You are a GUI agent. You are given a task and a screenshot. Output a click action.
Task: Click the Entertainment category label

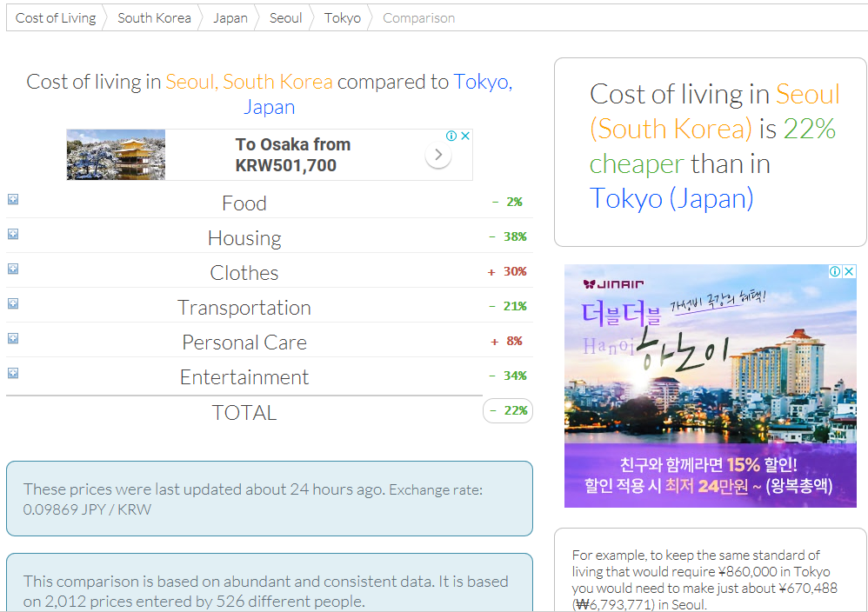tap(244, 376)
